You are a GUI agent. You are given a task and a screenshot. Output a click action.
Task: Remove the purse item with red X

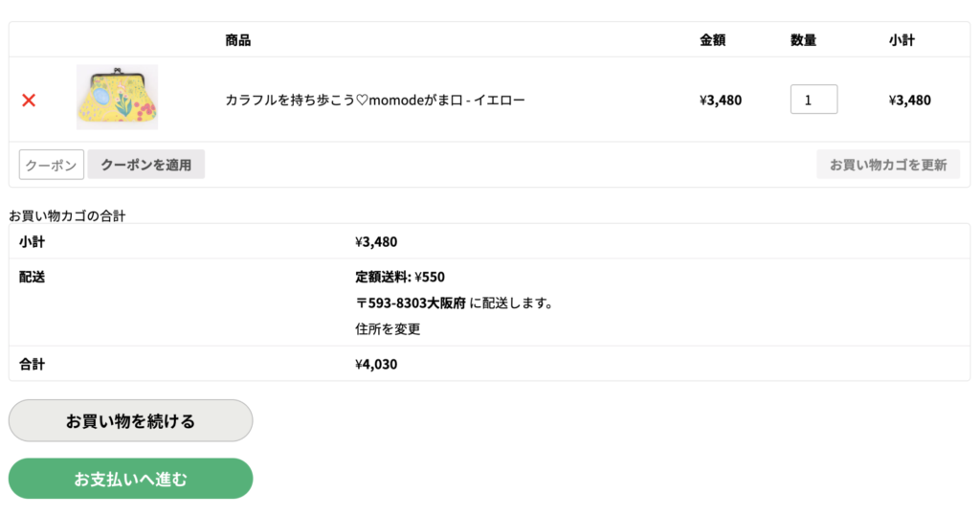[29, 100]
